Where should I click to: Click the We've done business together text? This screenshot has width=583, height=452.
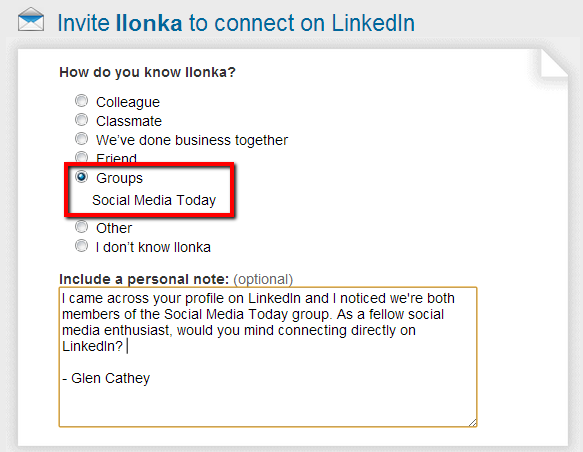pyautogui.click(x=192, y=140)
